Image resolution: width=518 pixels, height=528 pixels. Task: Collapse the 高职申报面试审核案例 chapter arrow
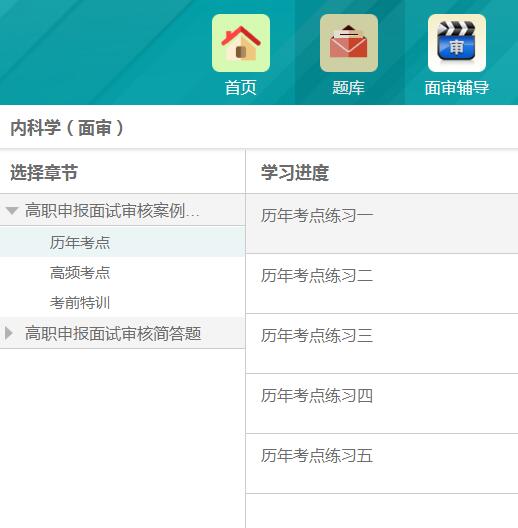point(12,211)
